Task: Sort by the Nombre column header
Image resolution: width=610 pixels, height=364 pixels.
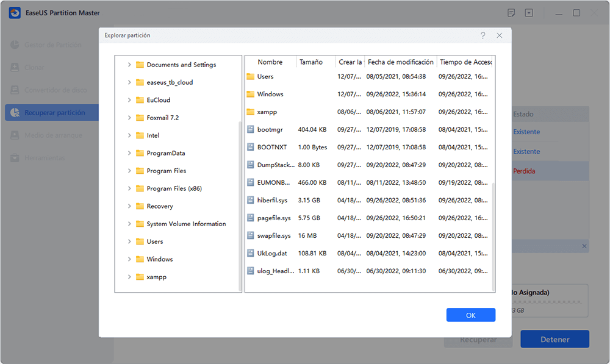Action: coord(270,62)
